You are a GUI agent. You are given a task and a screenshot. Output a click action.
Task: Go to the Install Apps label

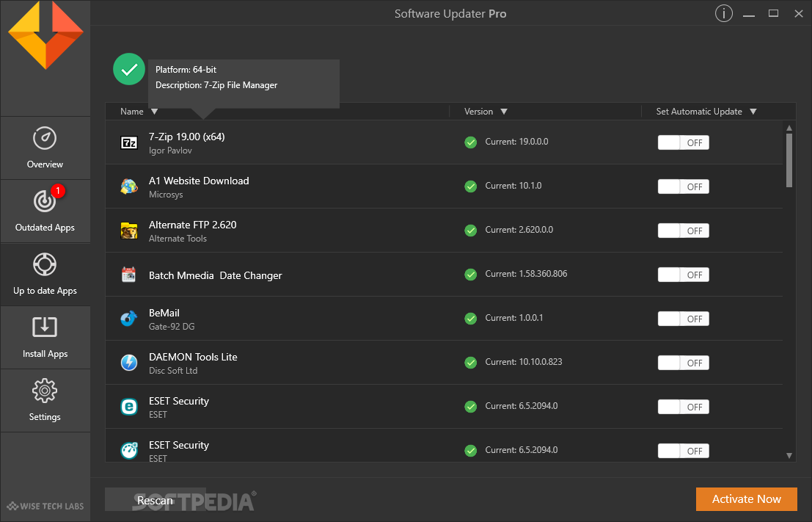45,354
